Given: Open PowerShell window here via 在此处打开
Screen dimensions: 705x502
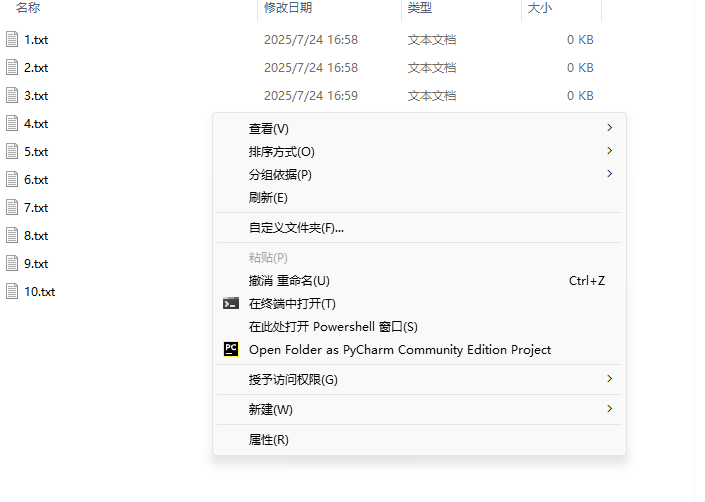Looking at the screenshot, I should tap(333, 327).
